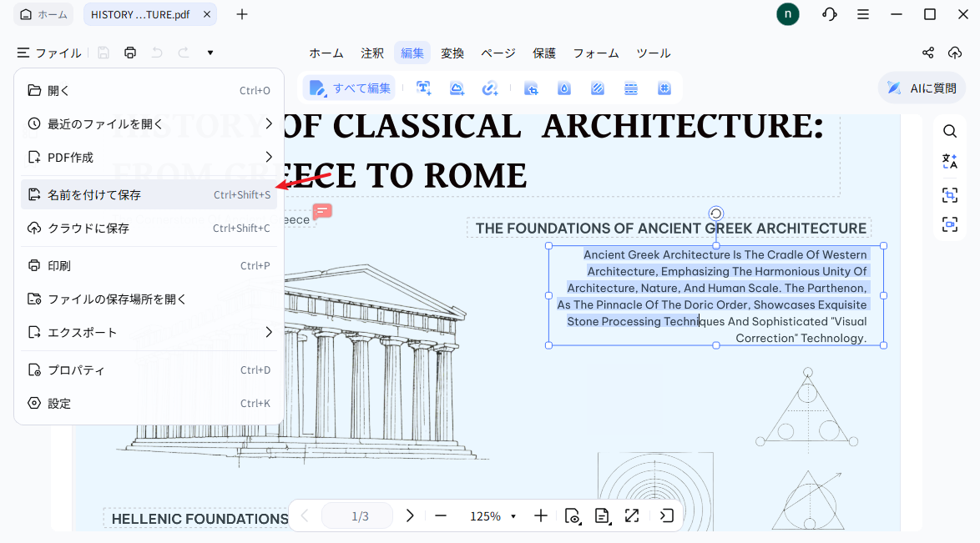Viewport: 980px width, 543px height.
Task: Close the HISTORY ...TURE.pdf tab
Action: click(x=207, y=14)
